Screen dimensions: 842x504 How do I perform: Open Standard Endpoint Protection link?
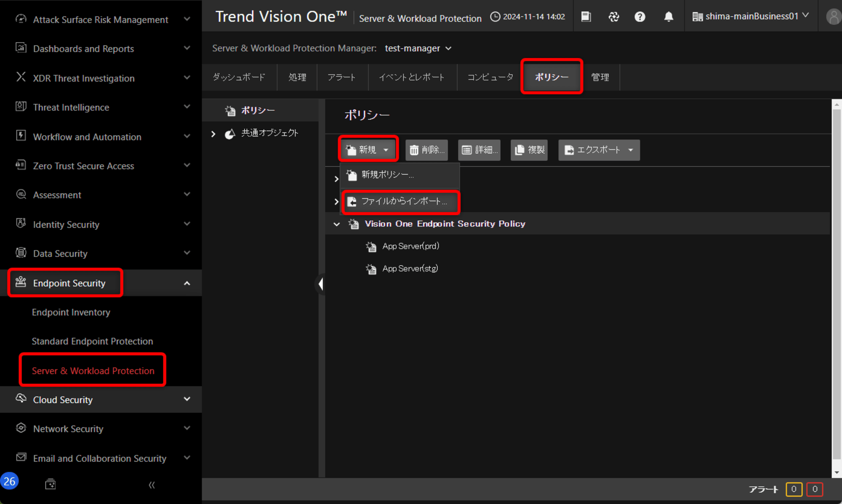(x=92, y=341)
